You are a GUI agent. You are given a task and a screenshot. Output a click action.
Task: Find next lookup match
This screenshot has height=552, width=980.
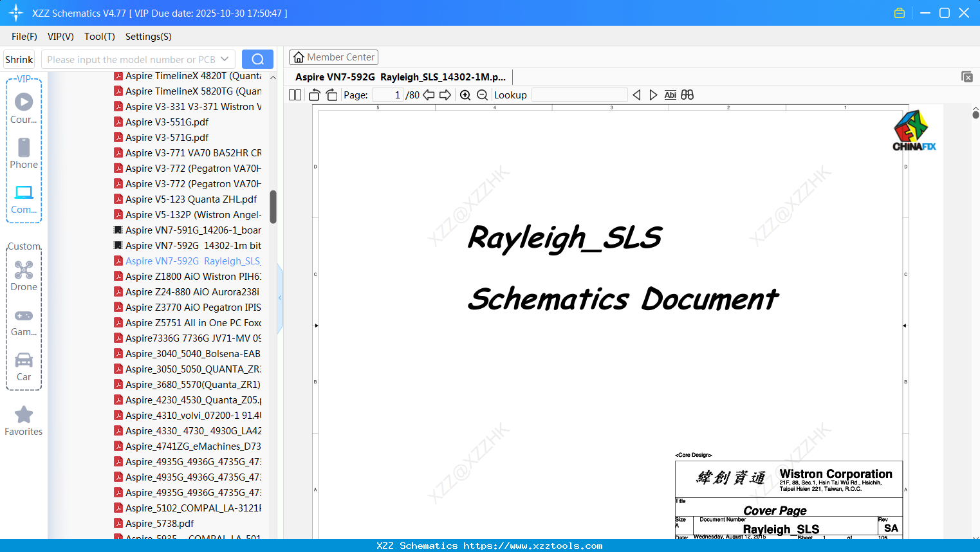(653, 95)
